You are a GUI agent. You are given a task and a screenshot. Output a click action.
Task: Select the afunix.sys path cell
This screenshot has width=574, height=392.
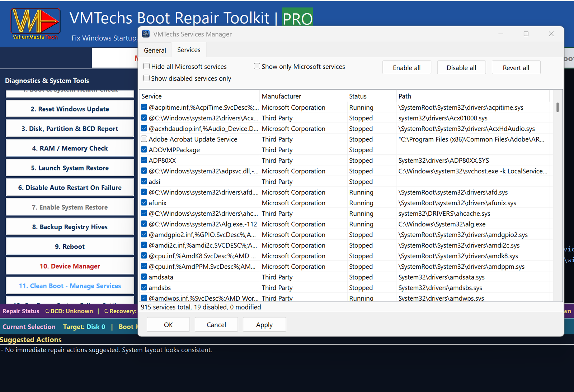pos(473,203)
